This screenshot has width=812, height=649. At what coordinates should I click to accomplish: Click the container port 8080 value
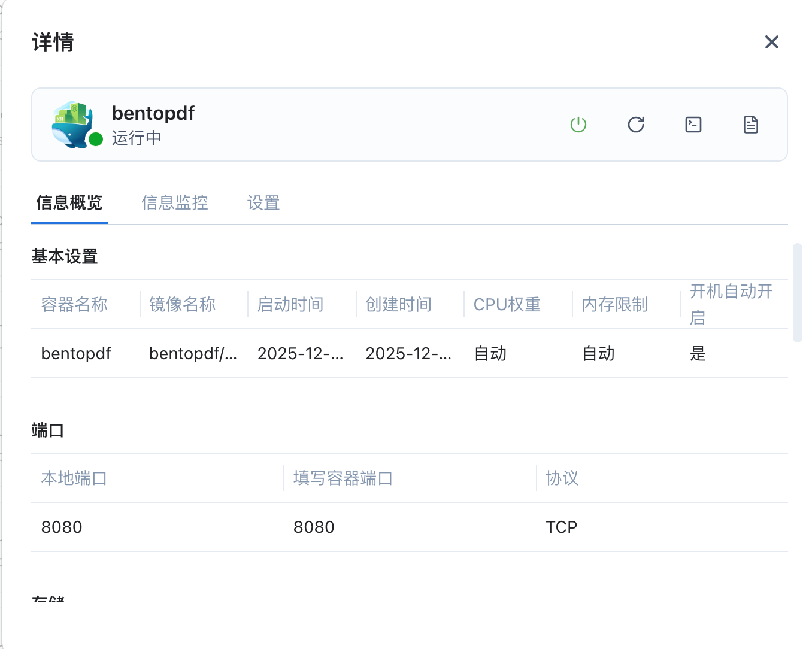point(314,527)
